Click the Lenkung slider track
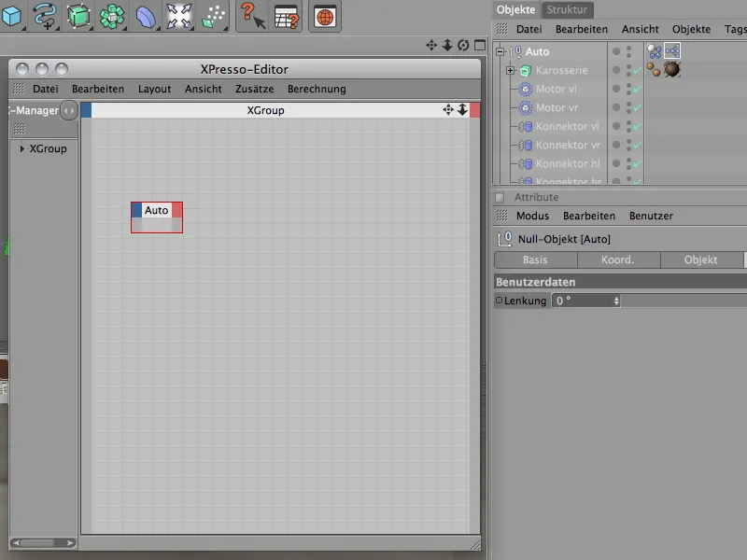Image resolution: width=747 pixels, height=560 pixels. pyautogui.click(x=684, y=301)
